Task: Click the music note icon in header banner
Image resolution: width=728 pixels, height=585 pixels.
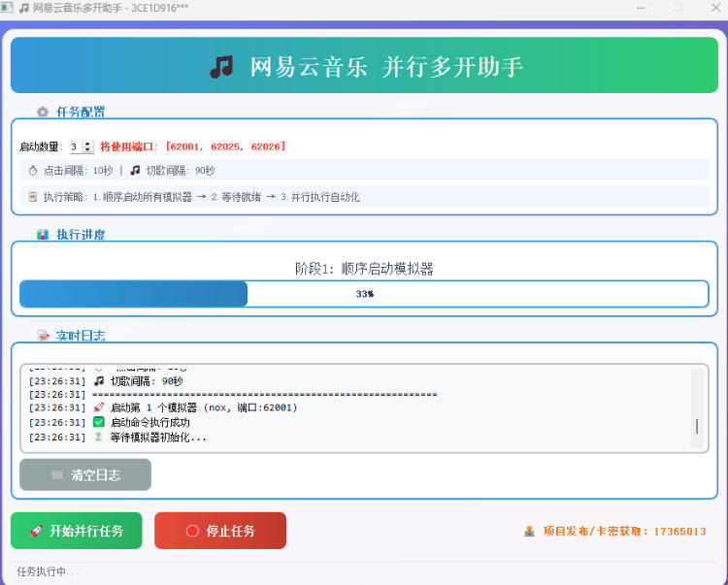Action: point(221,67)
